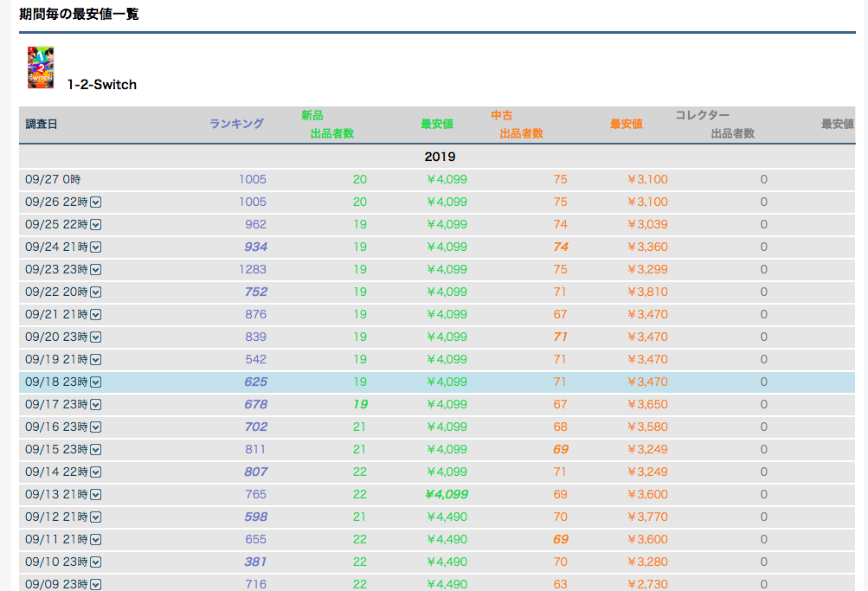Click the コレクター header label
The width and height of the screenshot is (868, 591).
pyautogui.click(x=702, y=115)
